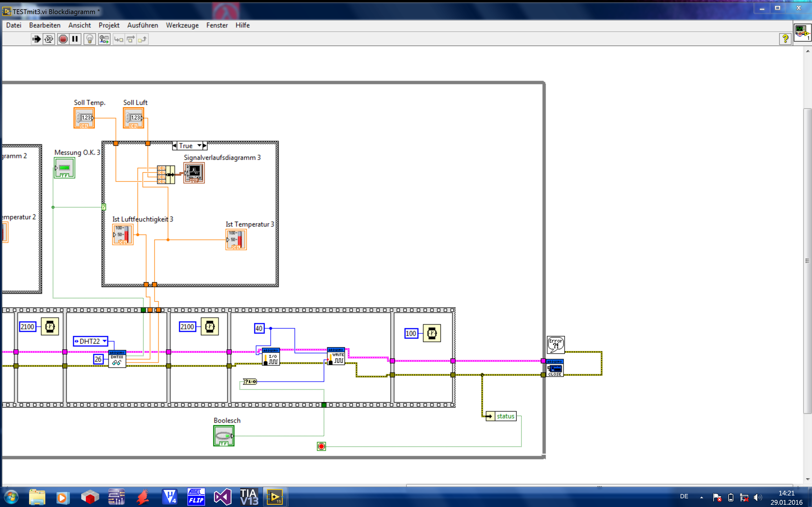The height and width of the screenshot is (507, 812).
Task: Toggle the Highlight Execution lightbulb
Action: [x=90, y=39]
